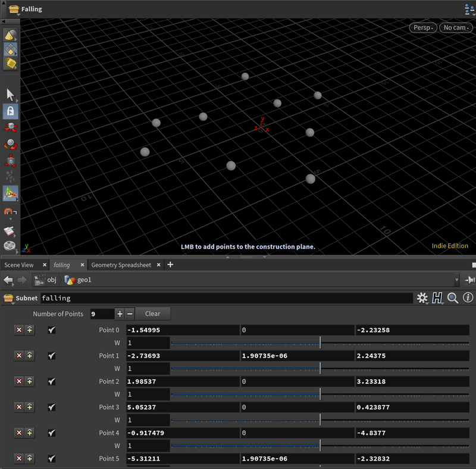Open the Geometry Spreadsheet tab
The image size is (476, 469).
[x=121, y=265]
